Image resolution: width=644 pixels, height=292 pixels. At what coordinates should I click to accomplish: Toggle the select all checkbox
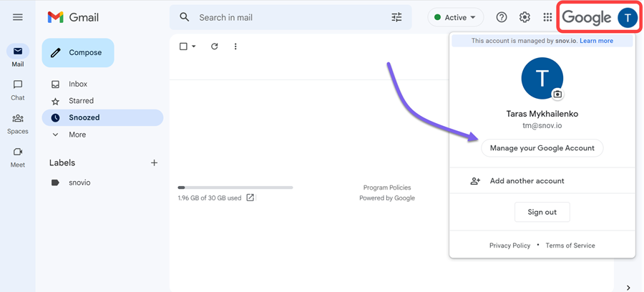pyautogui.click(x=184, y=47)
